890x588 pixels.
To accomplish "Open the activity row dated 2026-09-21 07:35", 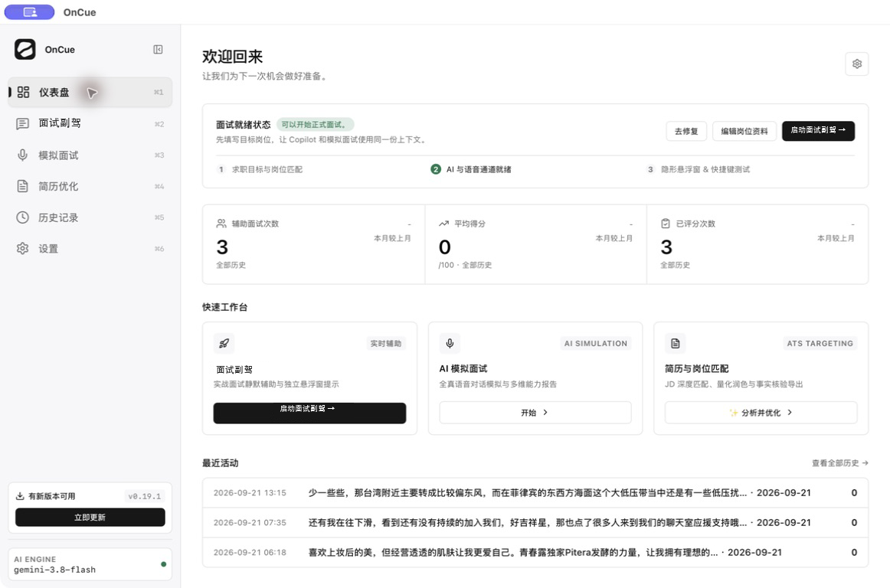I will [x=535, y=522].
